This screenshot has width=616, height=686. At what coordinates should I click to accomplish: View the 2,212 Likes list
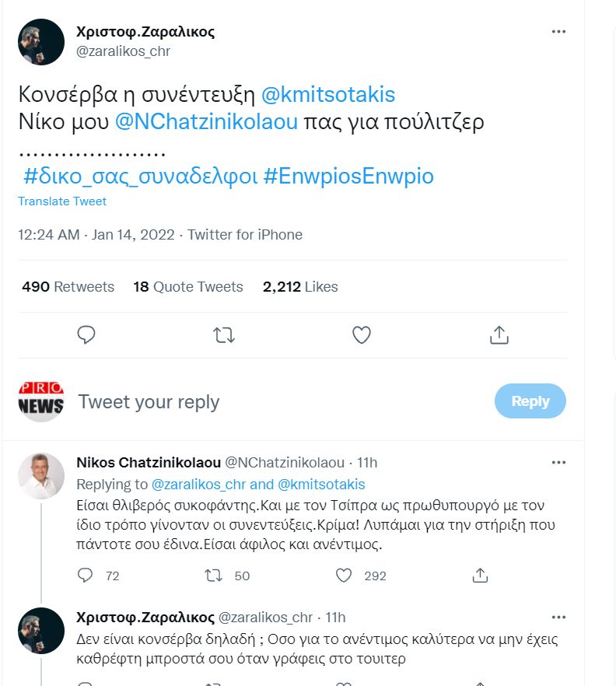300,287
